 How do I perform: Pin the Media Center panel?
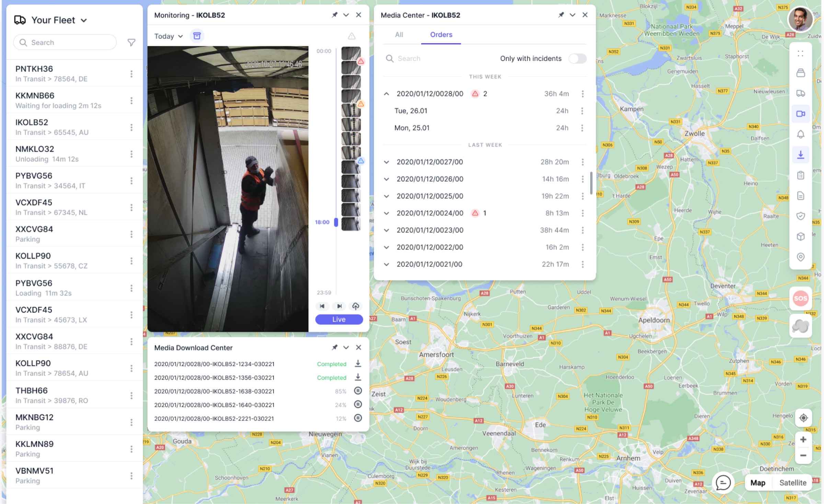tap(561, 15)
